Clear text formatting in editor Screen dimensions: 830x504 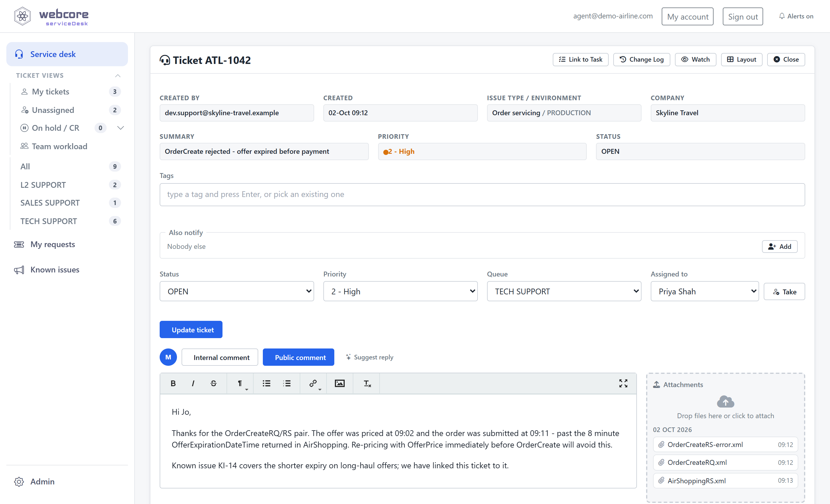[367, 383]
